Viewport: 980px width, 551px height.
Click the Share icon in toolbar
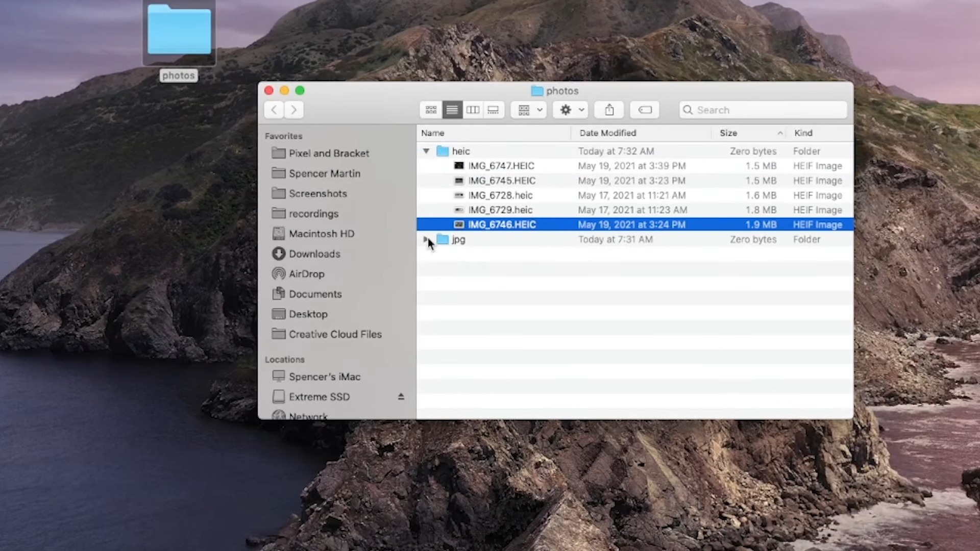609,110
